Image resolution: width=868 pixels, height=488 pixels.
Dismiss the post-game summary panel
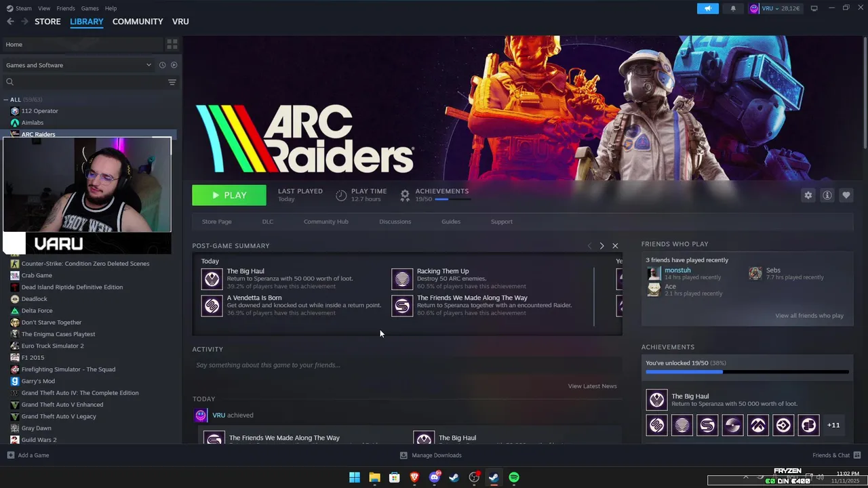click(x=615, y=245)
